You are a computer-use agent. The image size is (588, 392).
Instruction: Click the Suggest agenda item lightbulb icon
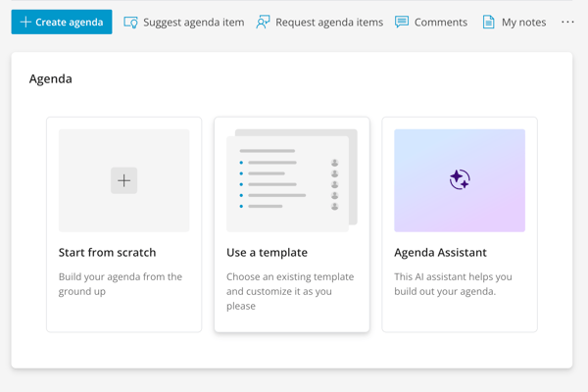click(x=130, y=23)
